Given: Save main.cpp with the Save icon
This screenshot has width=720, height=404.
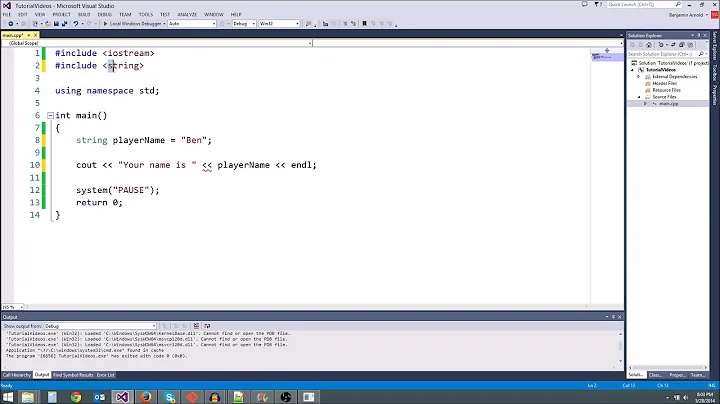Looking at the screenshot, I should [56, 23].
